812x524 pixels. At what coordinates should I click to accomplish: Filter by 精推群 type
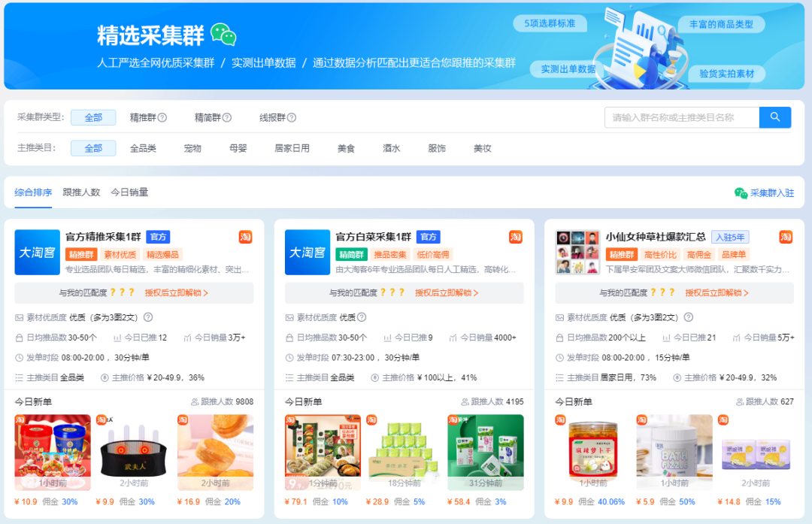143,117
